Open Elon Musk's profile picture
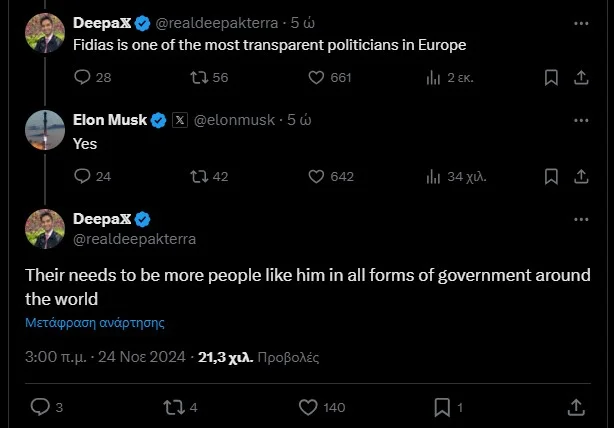The width and height of the screenshot is (614, 428). pos(44,129)
